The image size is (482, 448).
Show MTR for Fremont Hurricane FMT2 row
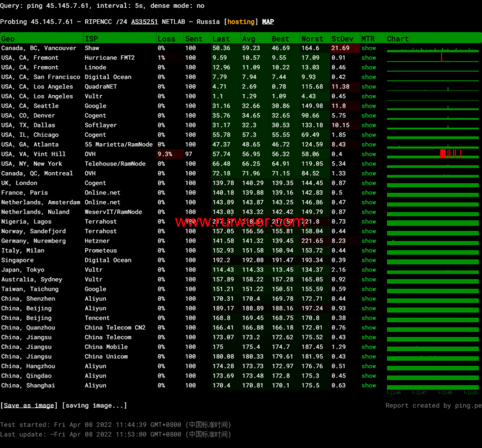pos(369,58)
